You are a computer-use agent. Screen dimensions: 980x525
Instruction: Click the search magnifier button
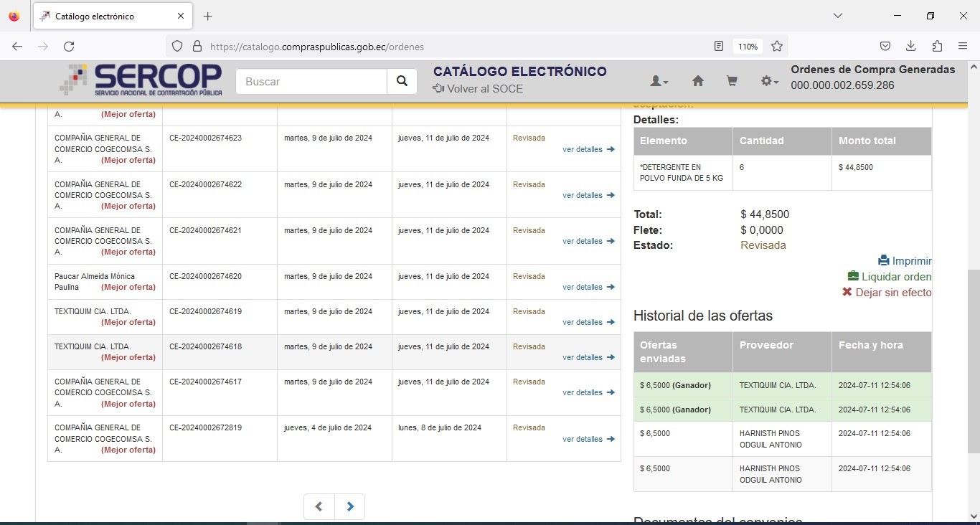tap(402, 82)
